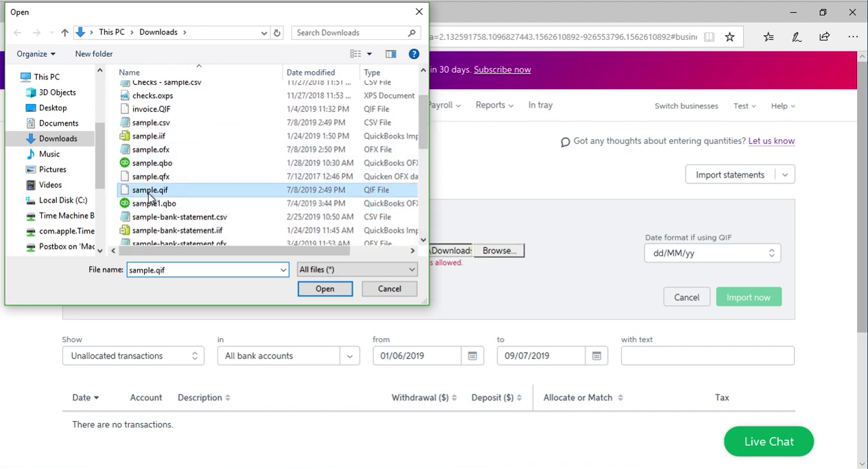
Task: Click the Let us know link
Action: pyautogui.click(x=771, y=141)
